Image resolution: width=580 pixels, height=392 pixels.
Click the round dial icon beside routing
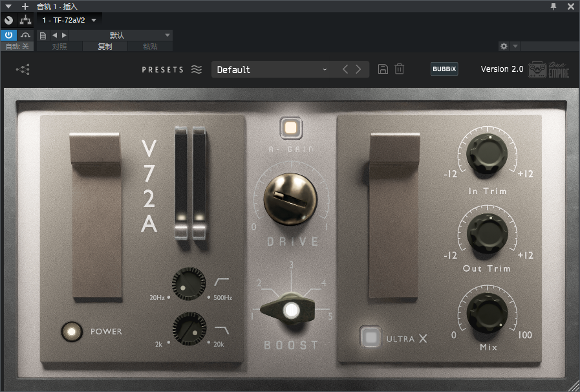[9, 20]
